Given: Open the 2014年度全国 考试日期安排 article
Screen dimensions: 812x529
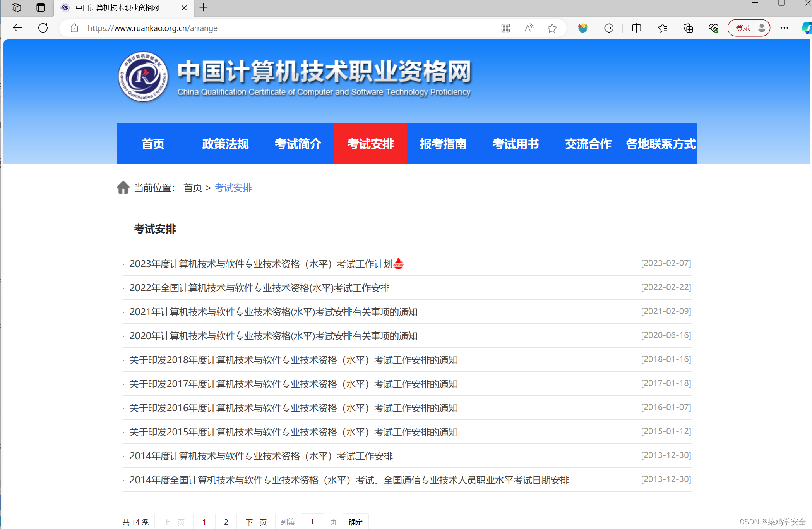Looking at the screenshot, I should [349, 480].
